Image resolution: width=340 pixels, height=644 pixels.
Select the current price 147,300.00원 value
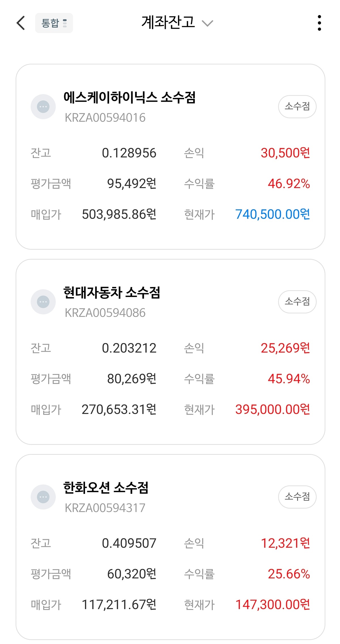click(273, 605)
